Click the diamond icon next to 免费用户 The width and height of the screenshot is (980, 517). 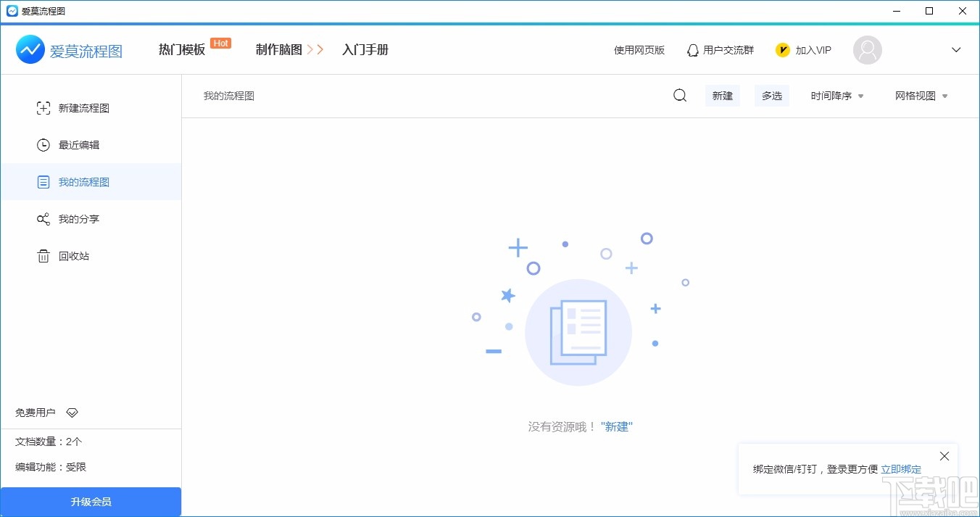point(72,412)
